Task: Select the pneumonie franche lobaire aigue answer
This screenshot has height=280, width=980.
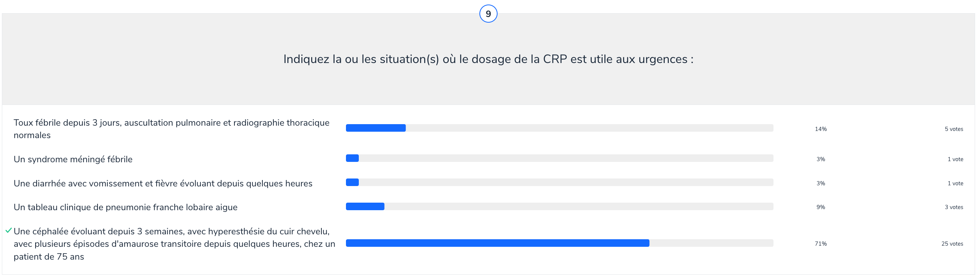Action: (126, 208)
